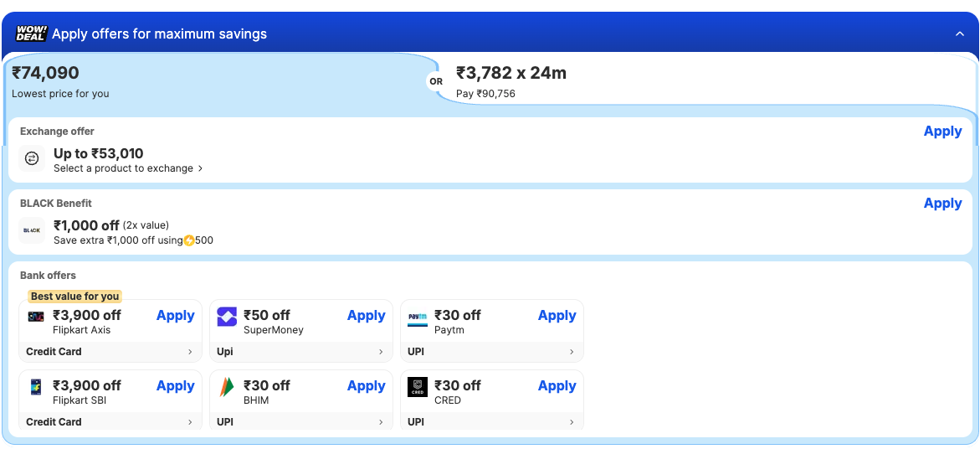Screen dimensions: 980x449
Task: Collapse the offers panel with top chevron
Action: (x=960, y=34)
